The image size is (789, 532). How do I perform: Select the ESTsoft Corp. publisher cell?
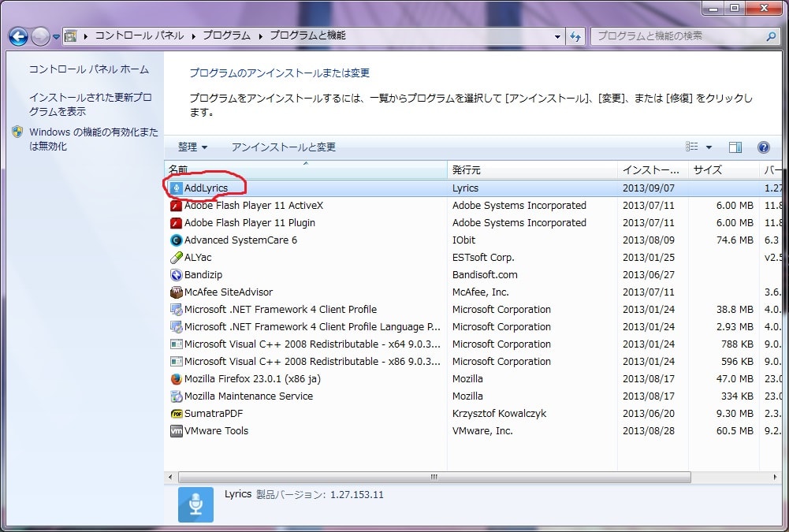click(x=483, y=258)
